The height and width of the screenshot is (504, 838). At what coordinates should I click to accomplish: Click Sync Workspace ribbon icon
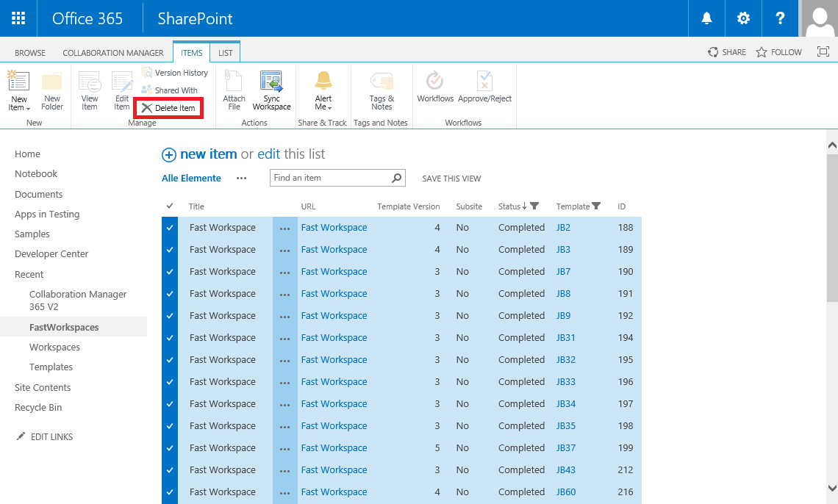click(x=271, y=91)
